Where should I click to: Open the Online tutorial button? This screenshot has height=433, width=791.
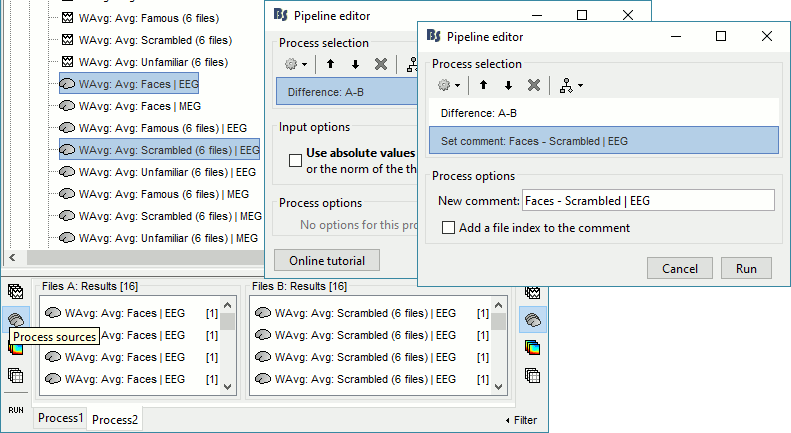point(327,260)
